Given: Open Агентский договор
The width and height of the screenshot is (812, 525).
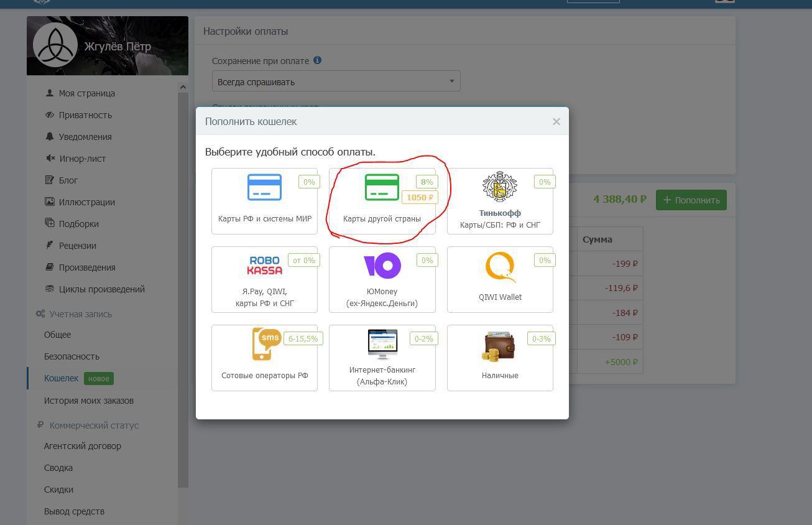Looking at the screenshot, I should pos(83,446).
